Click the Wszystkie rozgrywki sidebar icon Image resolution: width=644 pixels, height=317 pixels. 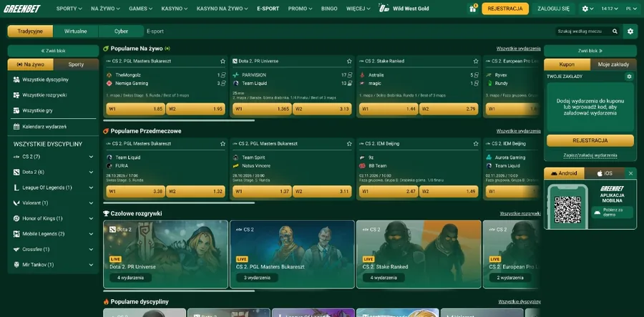click(x=16, y=95)
